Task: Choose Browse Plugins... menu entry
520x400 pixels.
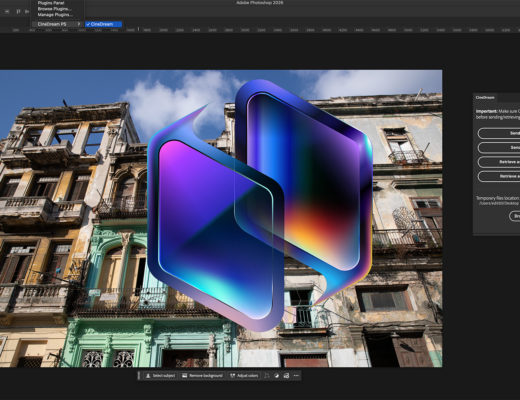Action: point(54,9)
